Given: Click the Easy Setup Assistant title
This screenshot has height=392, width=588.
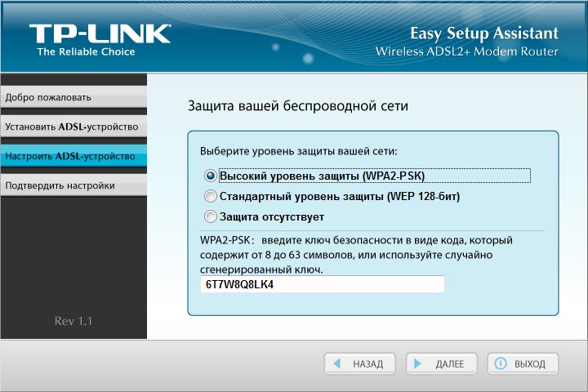Looking at the screenshot, I should coord(483,33).
